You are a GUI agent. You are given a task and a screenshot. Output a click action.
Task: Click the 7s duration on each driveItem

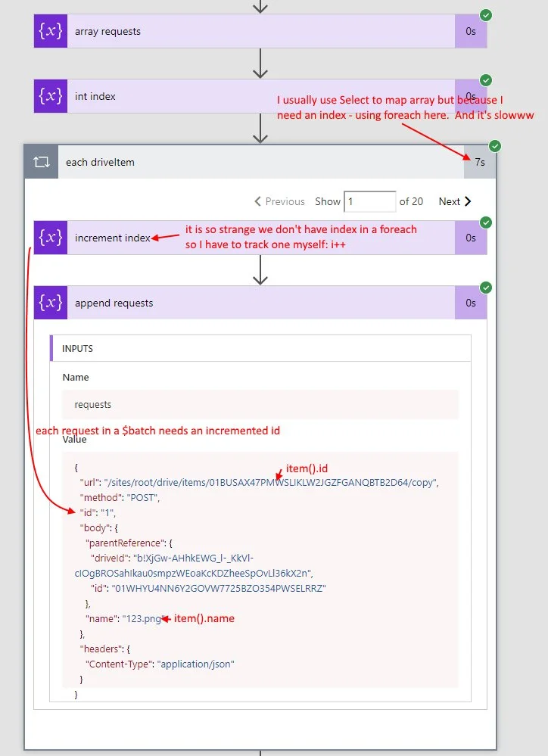click(x=480, y=162)
